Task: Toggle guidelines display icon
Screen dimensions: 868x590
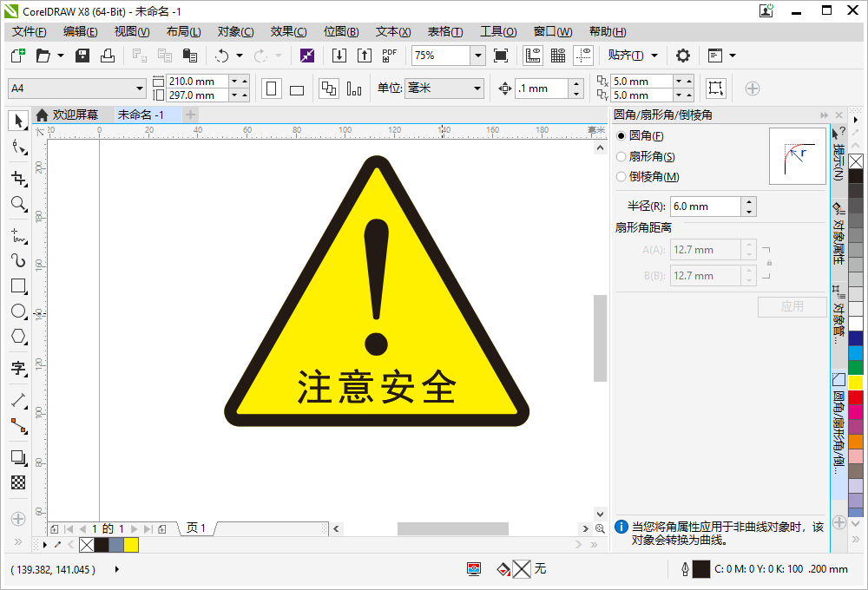Action: click(583, 56)
